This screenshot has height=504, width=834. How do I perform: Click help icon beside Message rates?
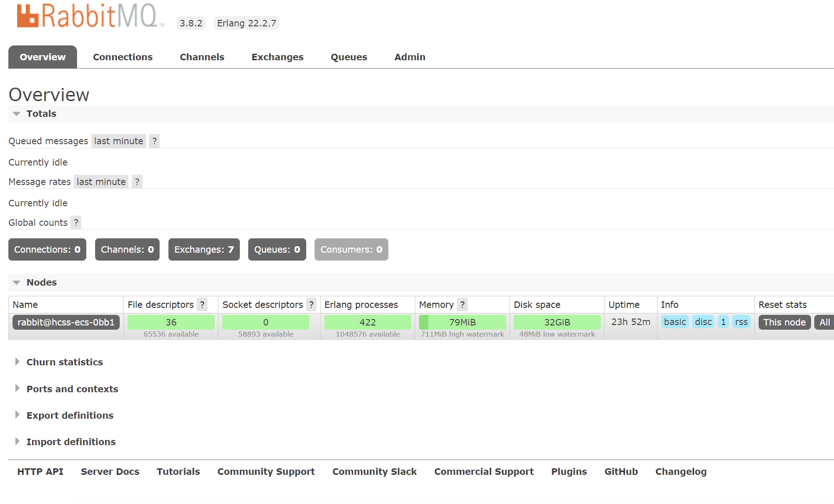(x=137, y=182)
